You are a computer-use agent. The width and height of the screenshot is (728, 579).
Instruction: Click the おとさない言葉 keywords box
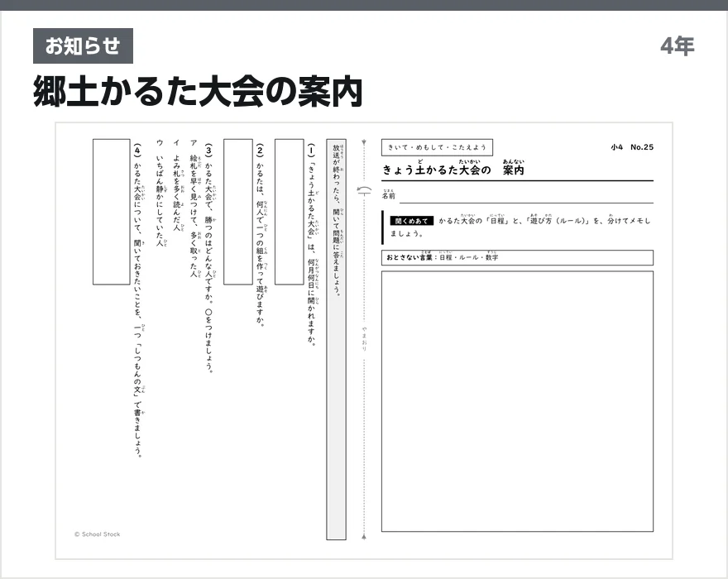click(517, 258)
